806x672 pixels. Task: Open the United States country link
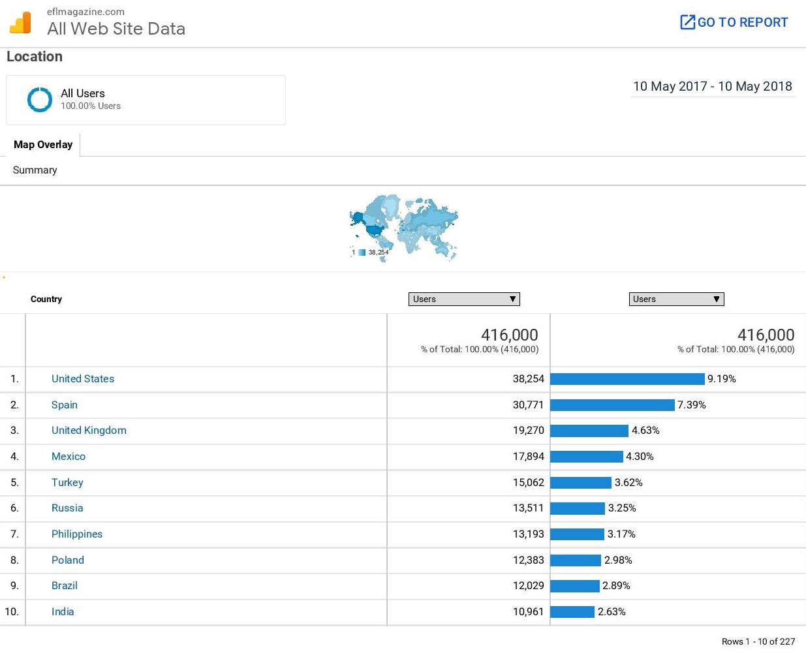pos(83,378)
